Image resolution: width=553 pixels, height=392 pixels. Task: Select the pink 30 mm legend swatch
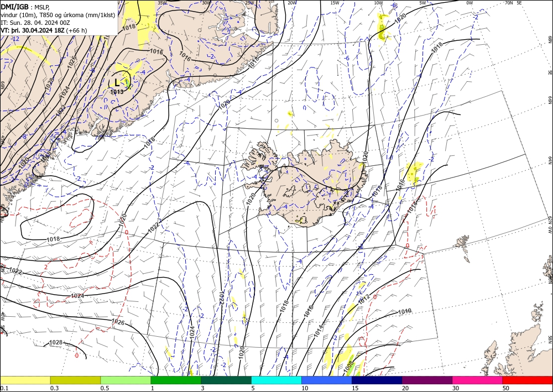pyautogui.click(x=478, y=380)
